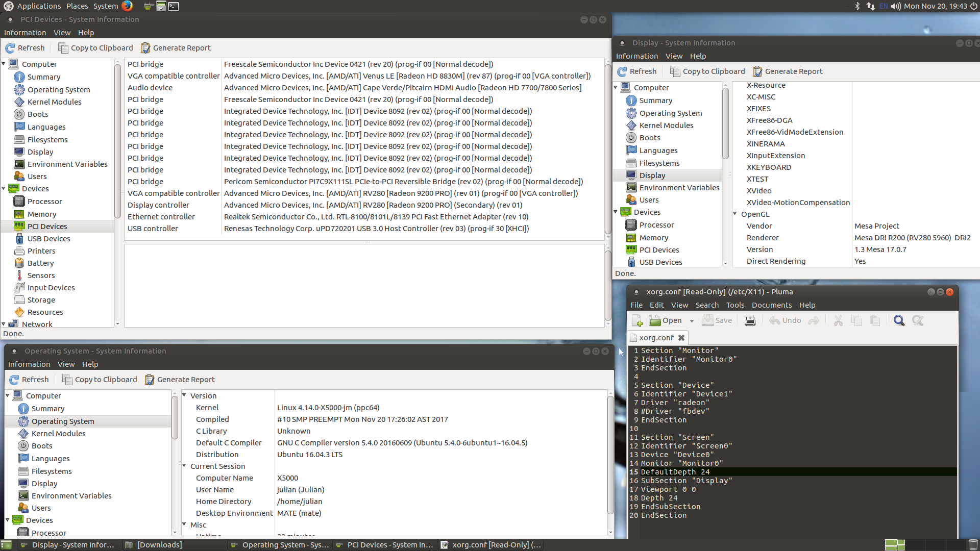This screenshot has height=551, width=980.
Task: Open the dropdown arrow next to Open
Action: click(692, 321)
